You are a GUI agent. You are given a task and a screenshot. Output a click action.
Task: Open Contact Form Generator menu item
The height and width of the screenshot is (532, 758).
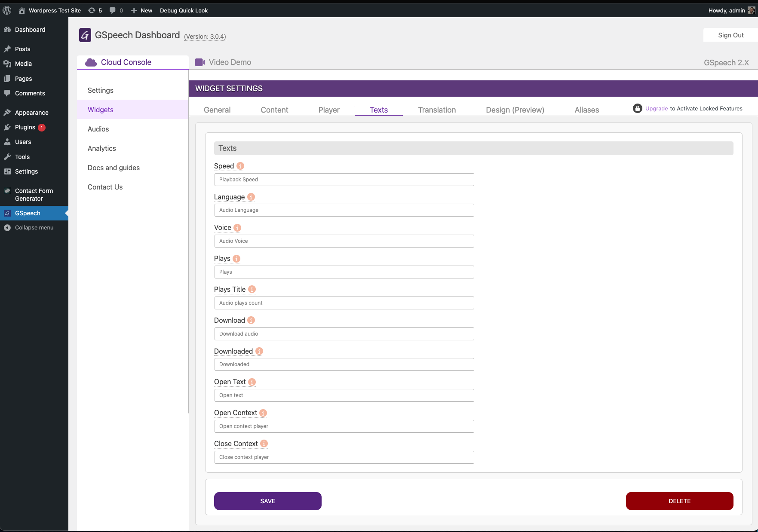click(x=34, y=195)
